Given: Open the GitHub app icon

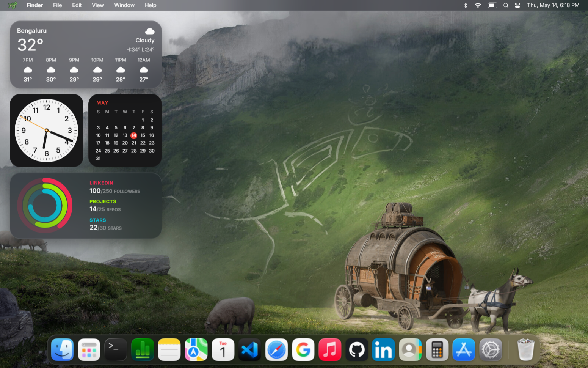Looking at the screenshot, I should pos(357,349).
